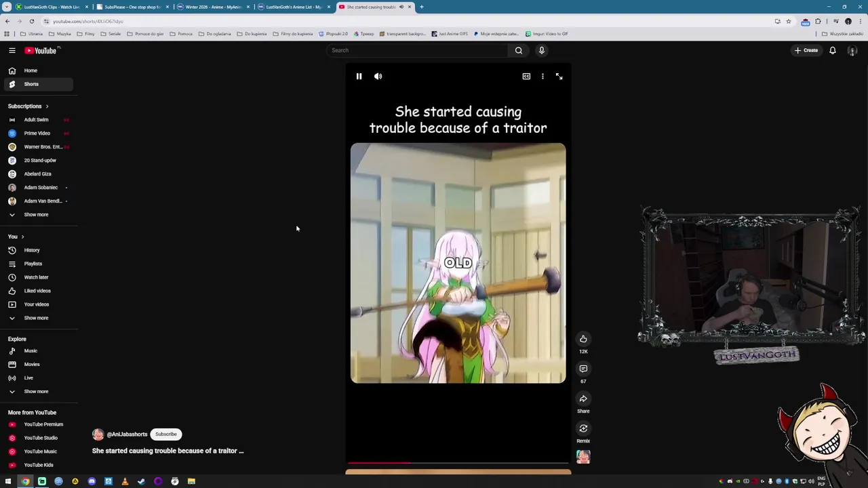Expand the You section

tap(16, 237)
